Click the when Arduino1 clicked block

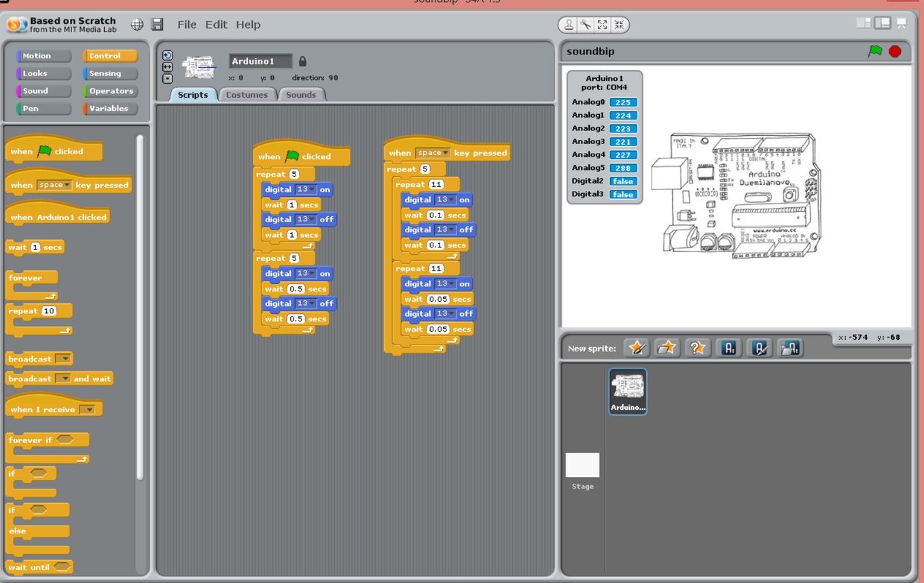click(x=57, y=215)
